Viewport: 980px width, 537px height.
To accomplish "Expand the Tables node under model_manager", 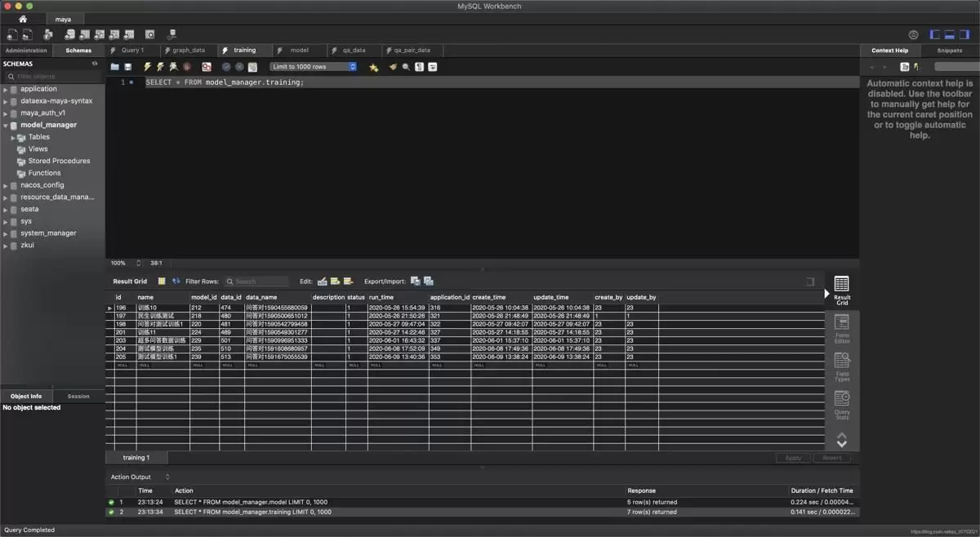I will click(14, 137).
